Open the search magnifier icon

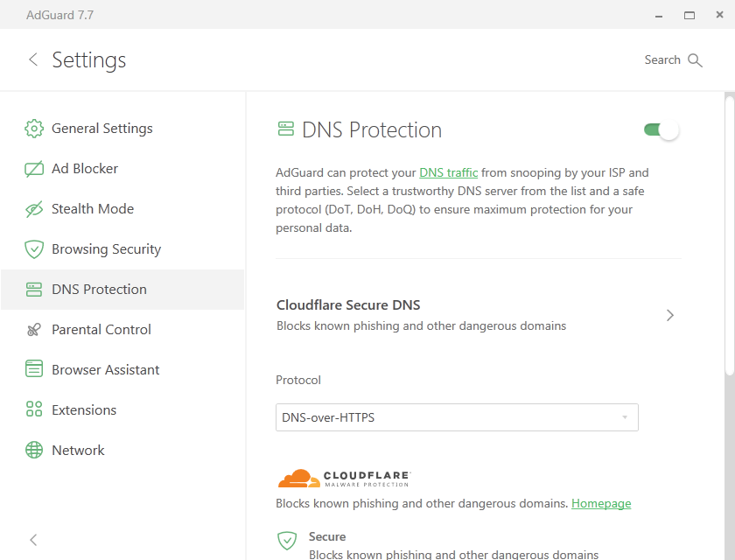[x=696, y=59]
